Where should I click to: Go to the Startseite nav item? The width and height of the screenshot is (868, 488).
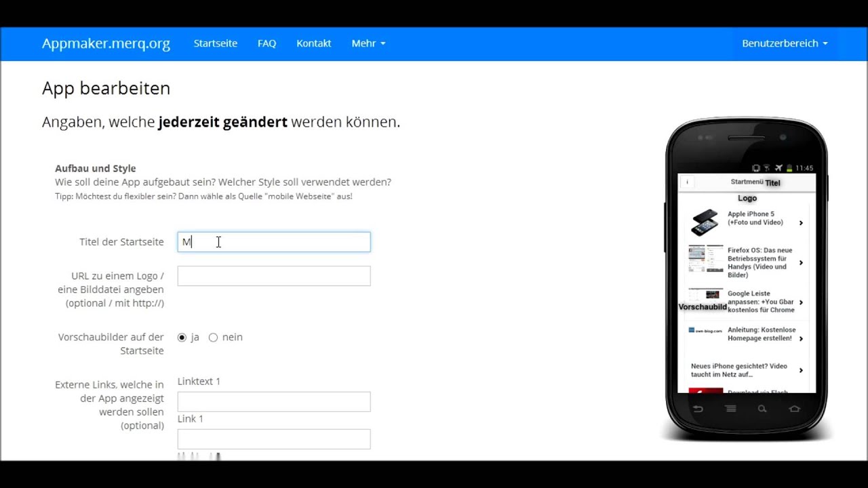coord(216,43)
